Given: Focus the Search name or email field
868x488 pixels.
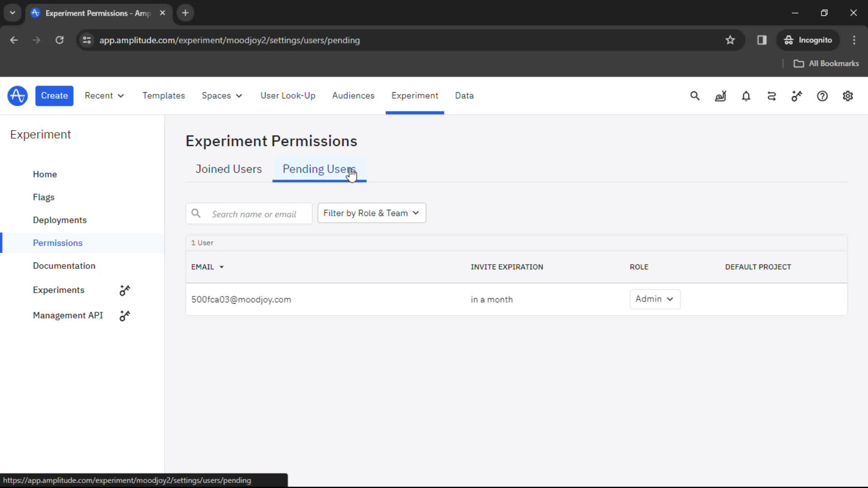Looking at the screenshot, I should click(249, 214).
